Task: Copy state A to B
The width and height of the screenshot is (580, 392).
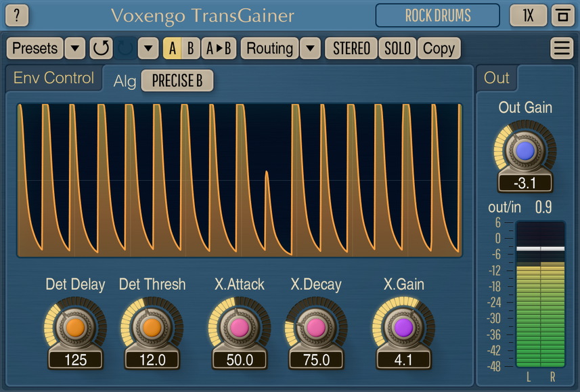Action: point(219,48)
